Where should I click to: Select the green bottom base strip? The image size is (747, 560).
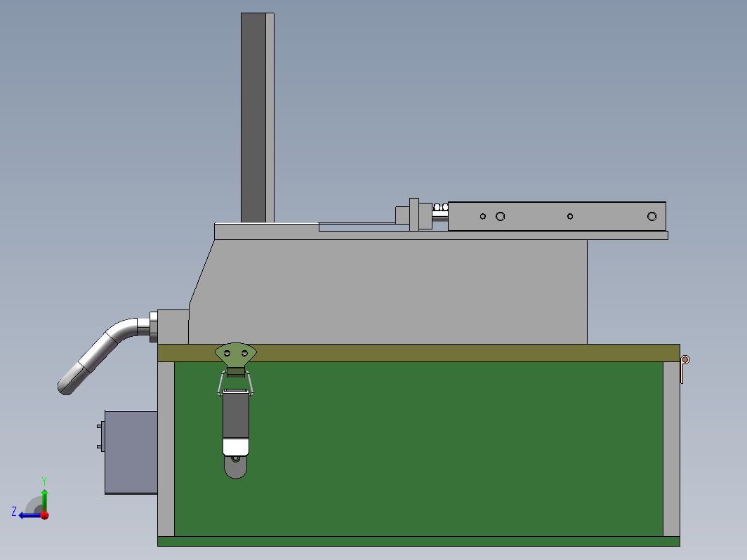pos(418,541)
